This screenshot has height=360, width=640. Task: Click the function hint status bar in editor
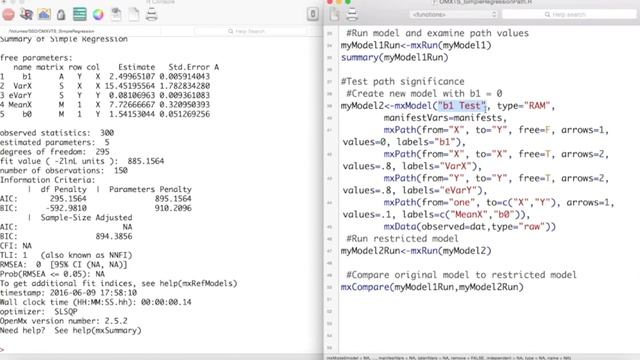449,358
